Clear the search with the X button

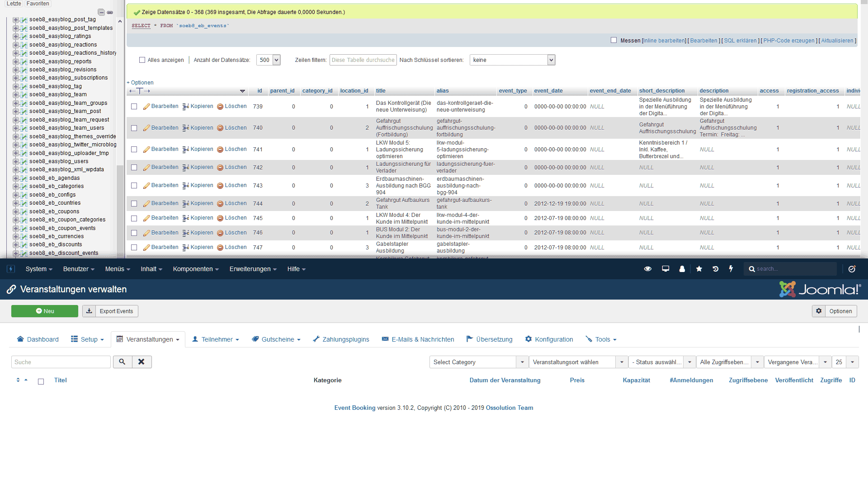coord(142,362)
